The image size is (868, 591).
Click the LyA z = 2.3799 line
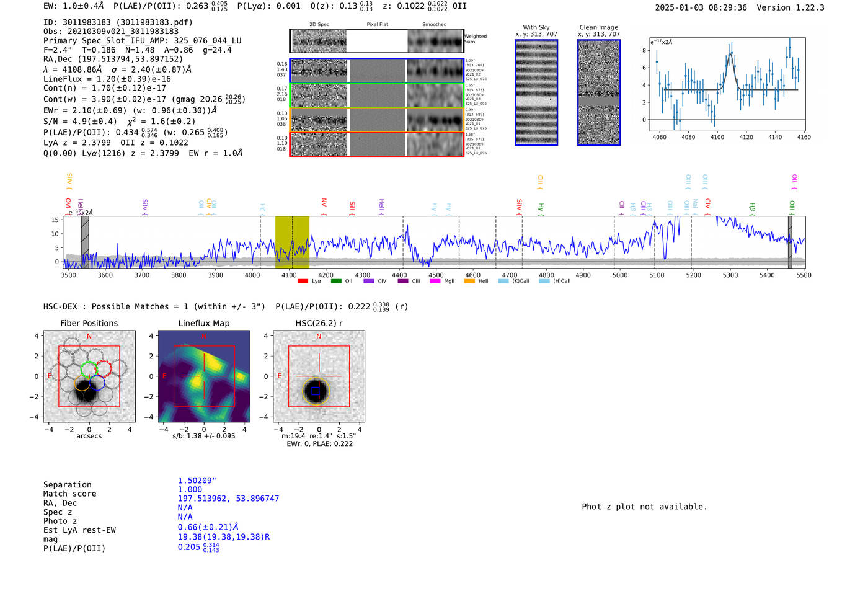(115, 142)
